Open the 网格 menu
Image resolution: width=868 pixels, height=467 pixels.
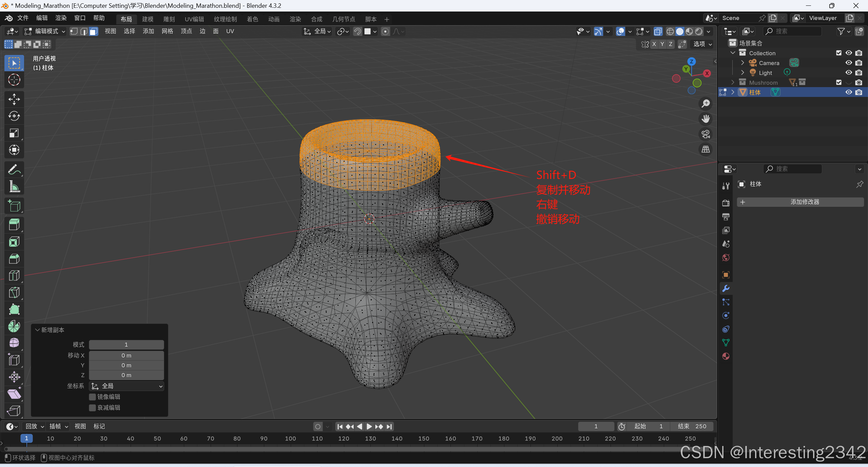click(x=167, y=32)
